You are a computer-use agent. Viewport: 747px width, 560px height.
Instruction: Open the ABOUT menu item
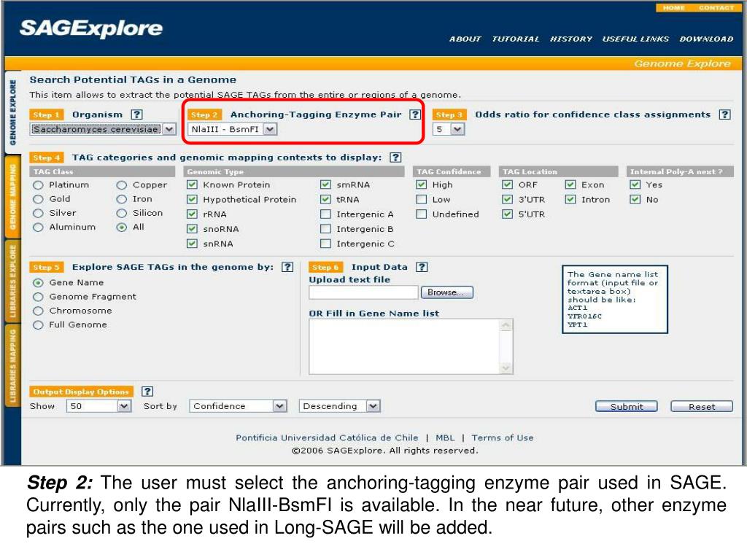(x=465, y=39)
